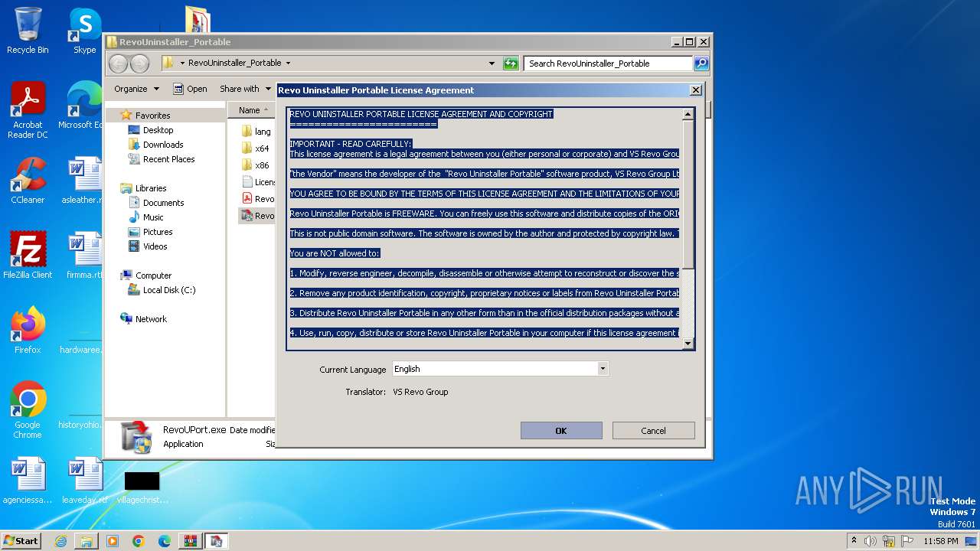Open the Organize menu in Explorer
Viewport: 980px width, 551px height.
(x=136, y=89)
